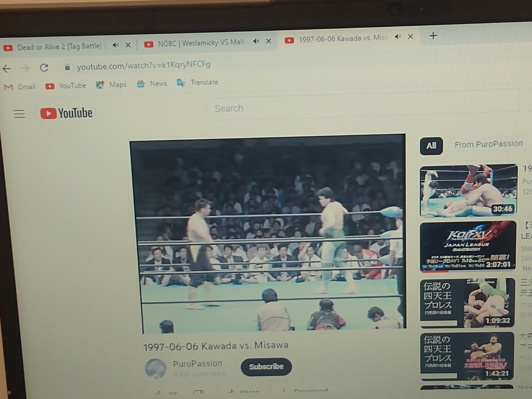This screenshot has width=532, height=399.
Task: Open the Translate bookmark
Action: click(197, 83)
